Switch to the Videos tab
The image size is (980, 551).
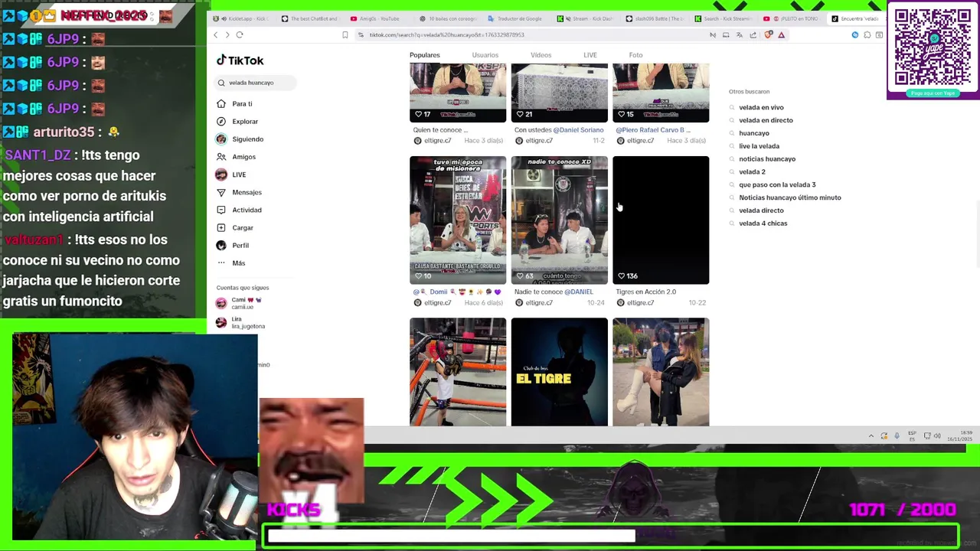pos(541,55)
